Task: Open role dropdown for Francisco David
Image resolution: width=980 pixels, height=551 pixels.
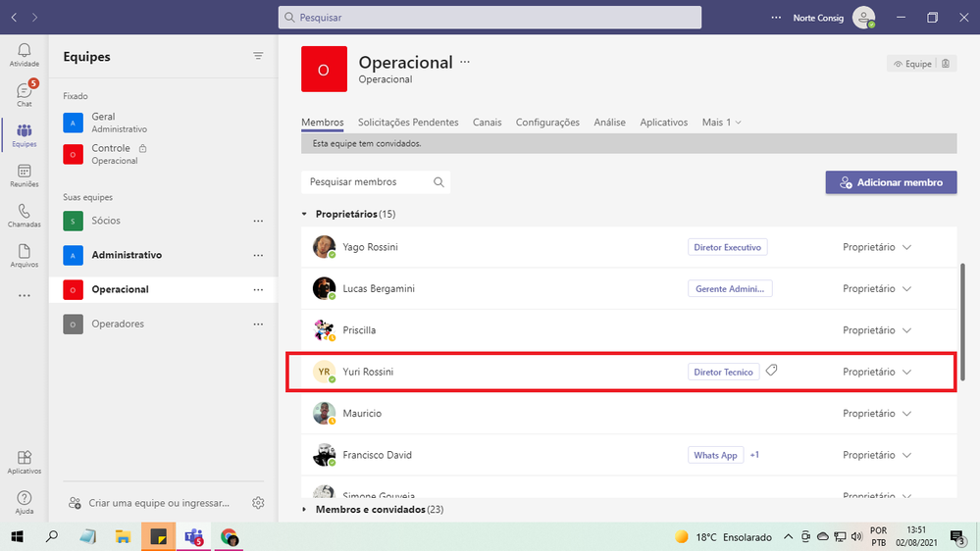Action: [877, 455]
